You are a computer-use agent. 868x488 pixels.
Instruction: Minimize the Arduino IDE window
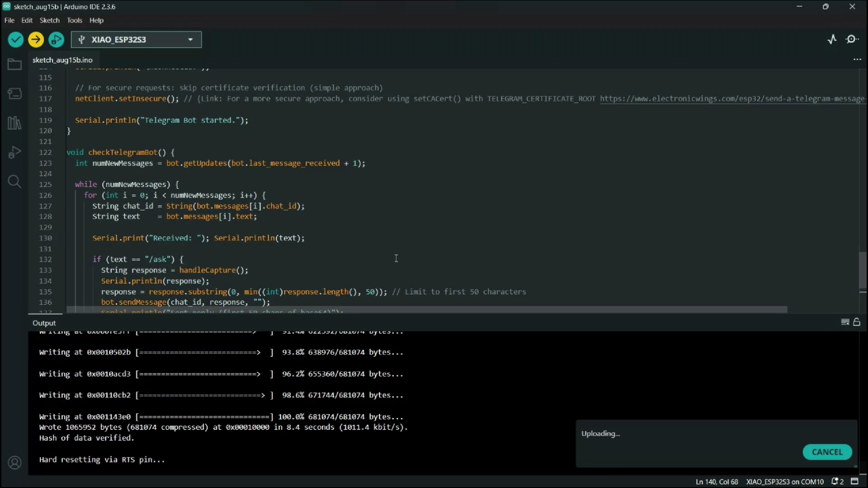(x=800, y=7)
